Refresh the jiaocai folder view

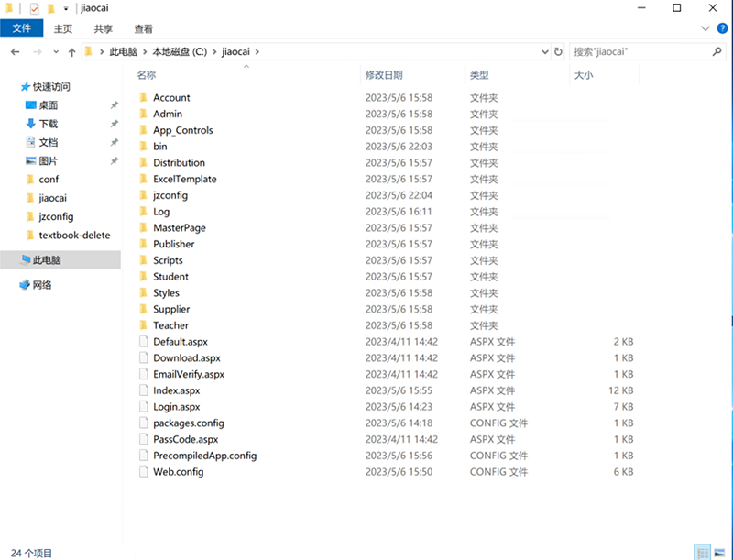tap(558, 51)
